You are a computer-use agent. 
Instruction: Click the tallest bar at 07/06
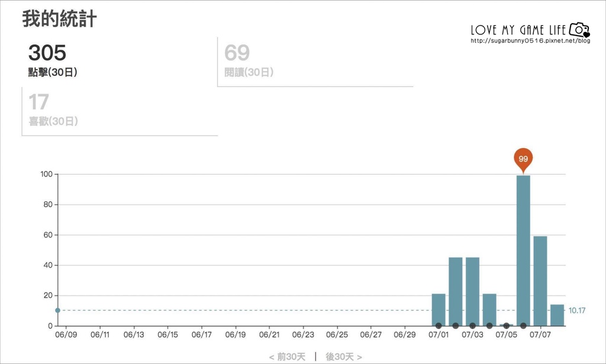pos(523,250)
